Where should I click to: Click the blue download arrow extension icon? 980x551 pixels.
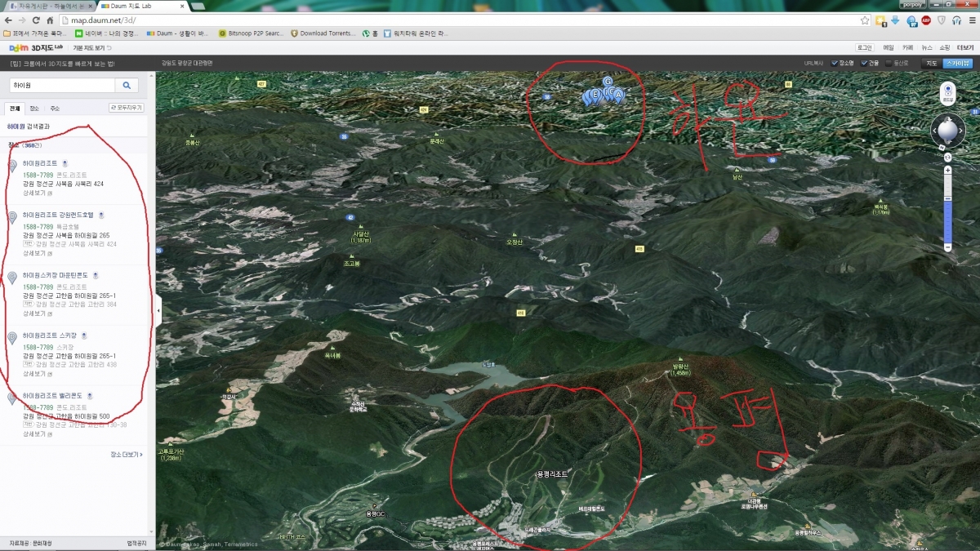896,20
